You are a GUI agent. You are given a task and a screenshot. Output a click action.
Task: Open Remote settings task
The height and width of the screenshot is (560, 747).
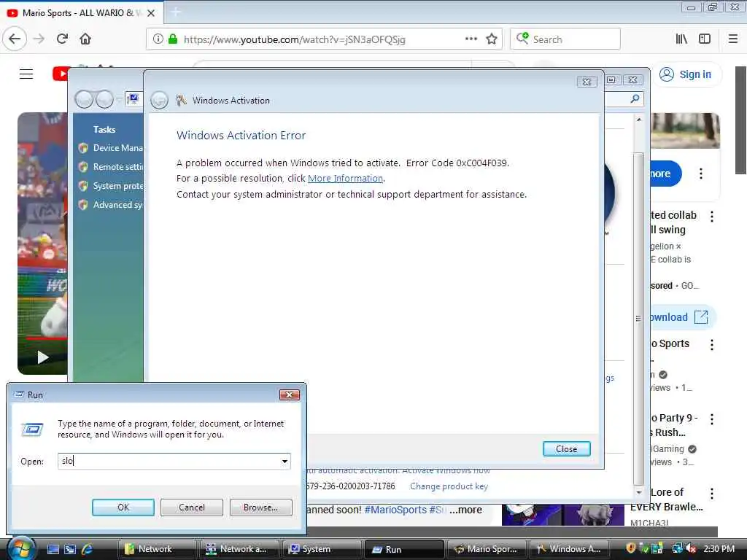coord(112,167)
